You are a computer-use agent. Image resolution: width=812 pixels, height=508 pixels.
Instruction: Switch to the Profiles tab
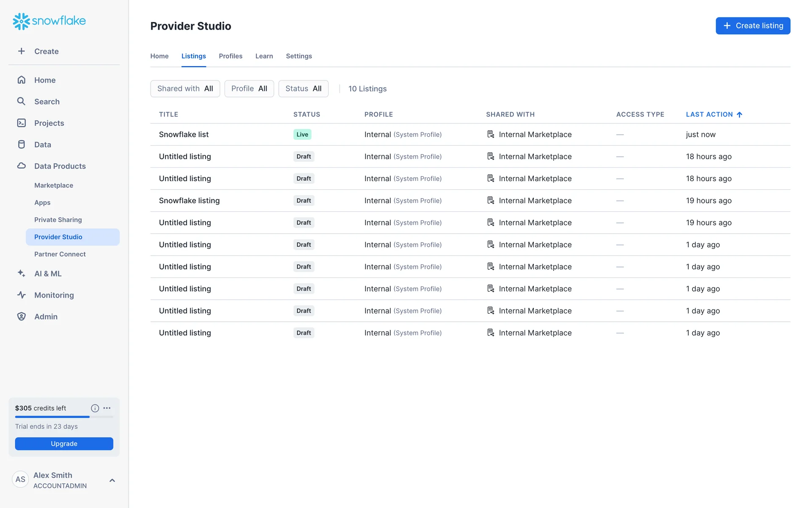pos(230,56)
